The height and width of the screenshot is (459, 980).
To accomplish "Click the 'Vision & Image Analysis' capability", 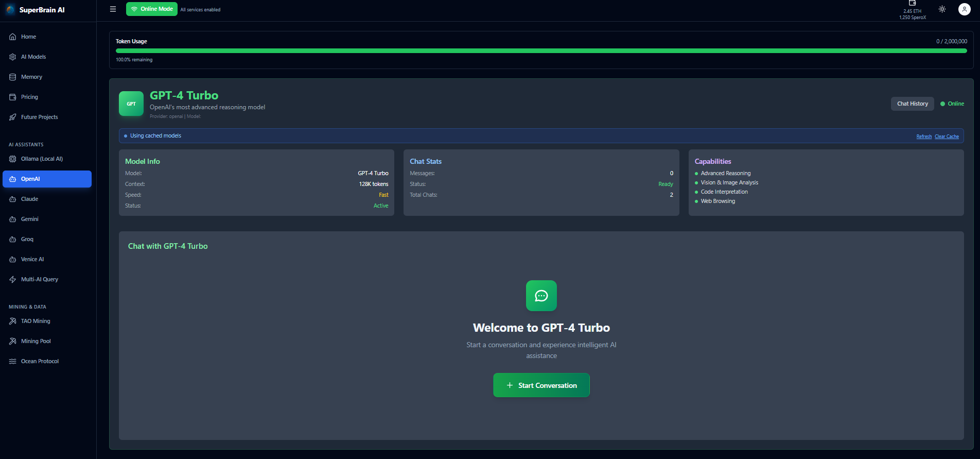I will 729,183.
